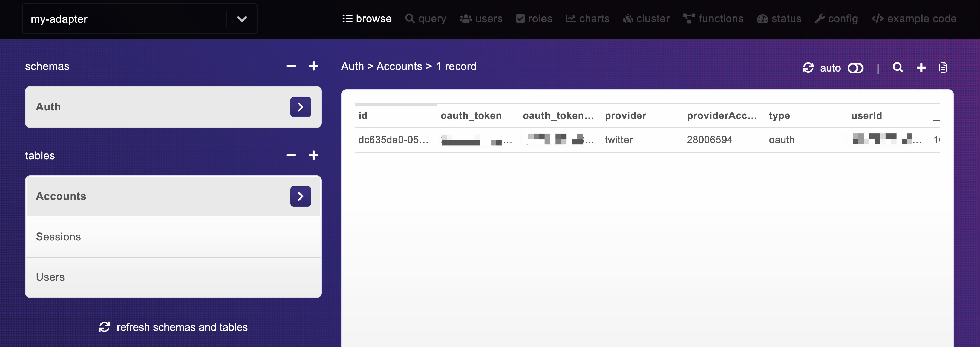
Task: Click refresh schemas and tables
Action: click(x=174, y=327)
